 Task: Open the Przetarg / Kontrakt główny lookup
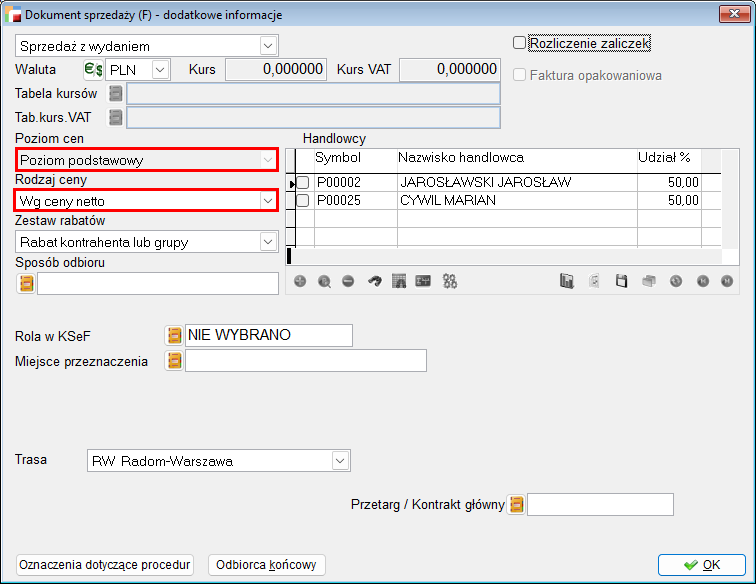tap(516, 505)
